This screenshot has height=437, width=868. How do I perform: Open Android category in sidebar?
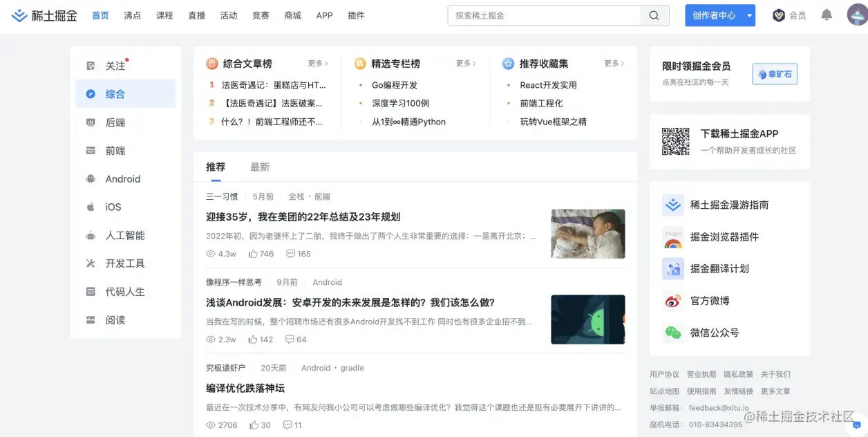click(x=126, y=179)
